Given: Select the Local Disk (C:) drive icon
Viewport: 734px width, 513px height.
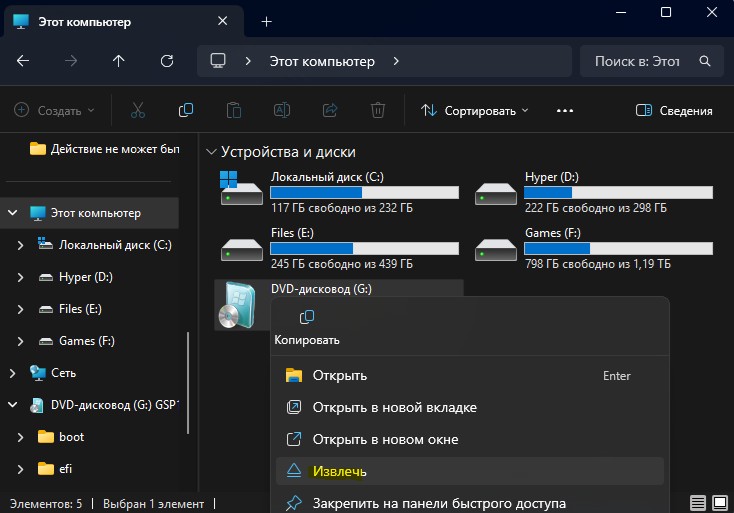Looking at the screenshot, I should pyautogui.click(x=242, y=188).
